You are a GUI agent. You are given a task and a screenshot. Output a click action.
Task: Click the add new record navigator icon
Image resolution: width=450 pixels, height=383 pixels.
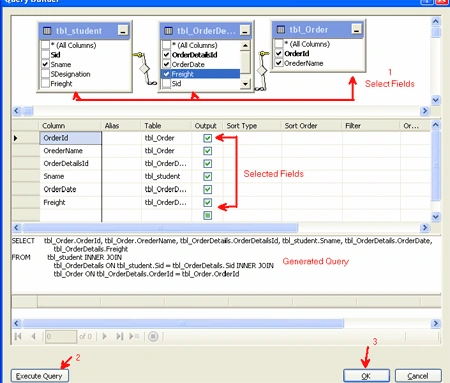click(134, 336)
